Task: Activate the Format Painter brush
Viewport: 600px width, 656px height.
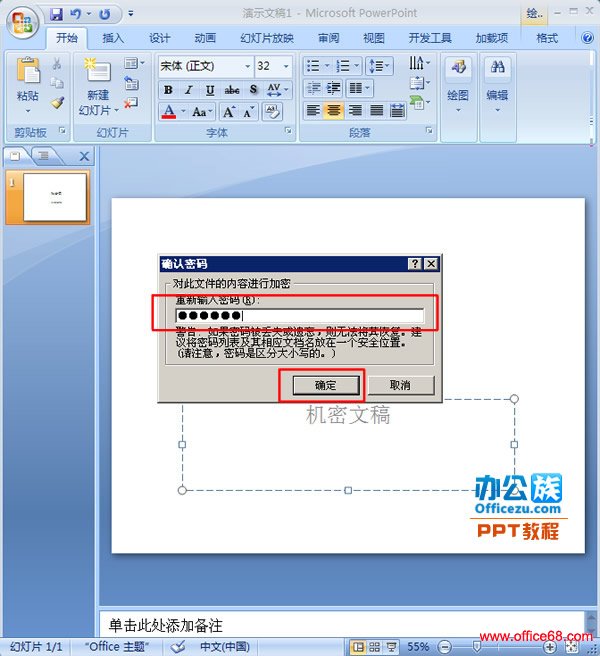Action: tap(57, 103)
